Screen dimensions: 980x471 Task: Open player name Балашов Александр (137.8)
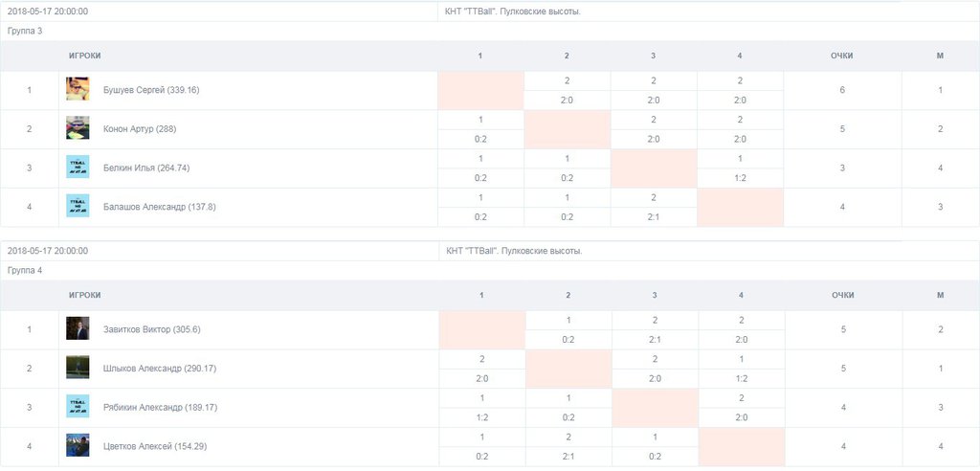(160, 206)
